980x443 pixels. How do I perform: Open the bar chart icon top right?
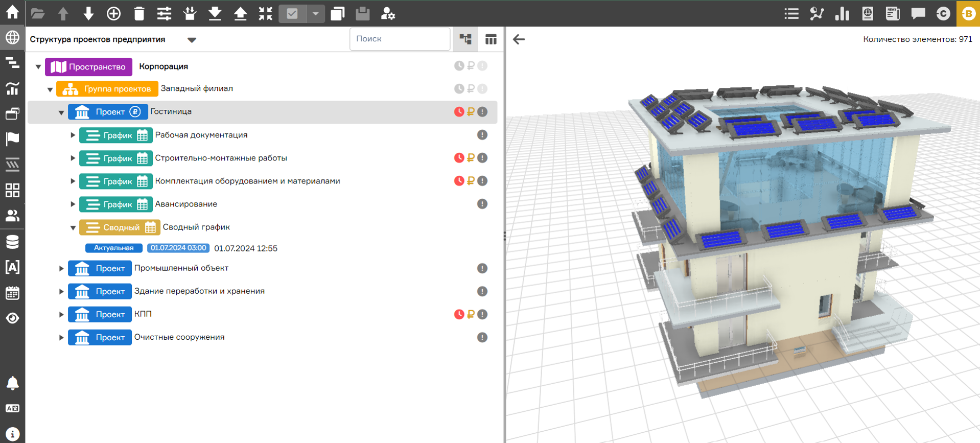coord(842,13)
